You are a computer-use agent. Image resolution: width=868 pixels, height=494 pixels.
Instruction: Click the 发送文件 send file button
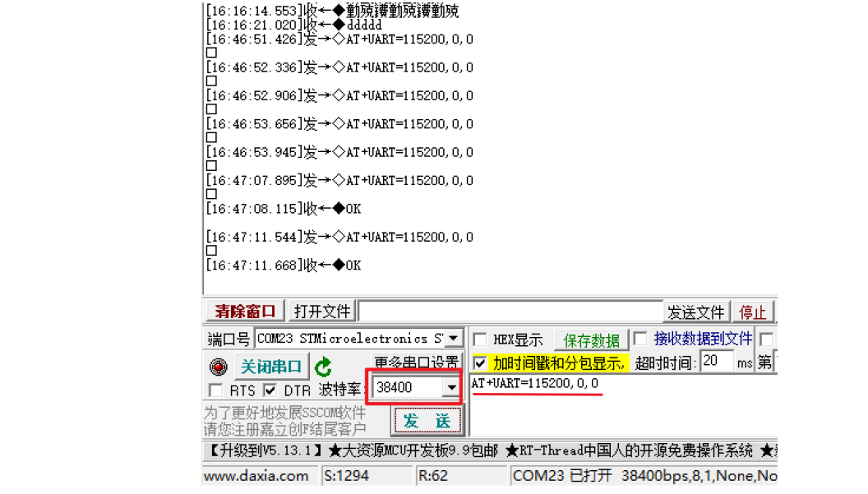coord(695,312)
